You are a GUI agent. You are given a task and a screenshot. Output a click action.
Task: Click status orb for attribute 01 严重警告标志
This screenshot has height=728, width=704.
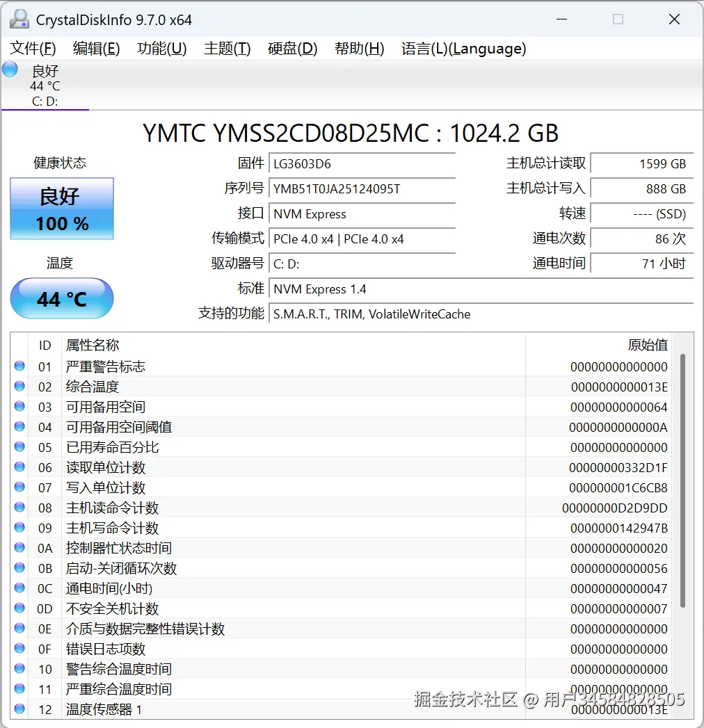point(19,366)
